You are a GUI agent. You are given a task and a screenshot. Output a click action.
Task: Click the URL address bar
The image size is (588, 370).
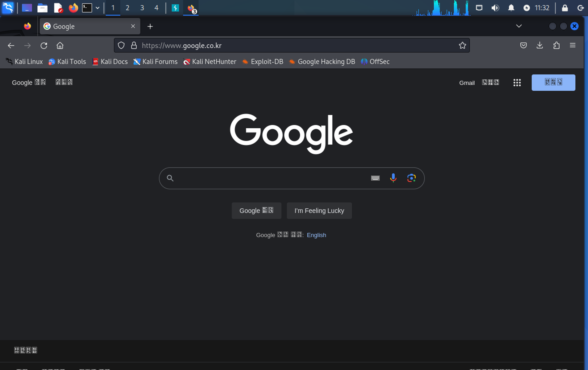click(292, 45)
